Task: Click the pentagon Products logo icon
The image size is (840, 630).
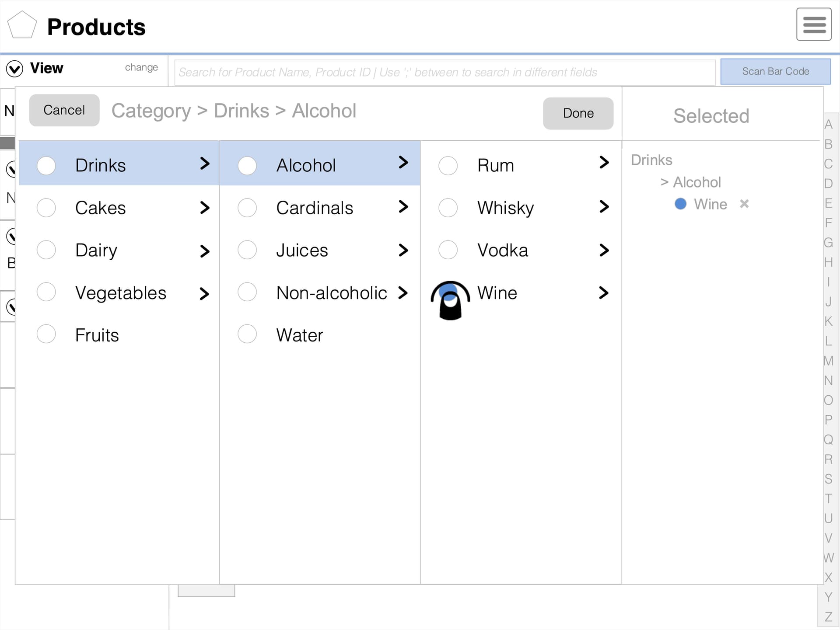Action: pos(22,25)
